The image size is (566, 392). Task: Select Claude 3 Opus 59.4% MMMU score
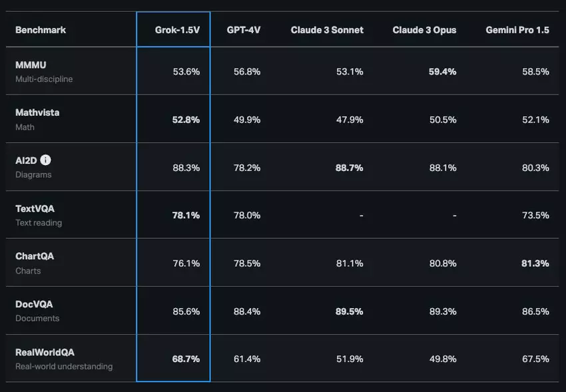[443, 71]
